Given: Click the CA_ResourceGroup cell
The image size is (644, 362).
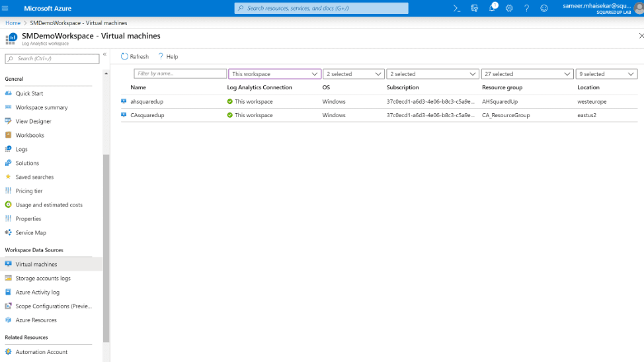Looking at the screenshot, I should point(506,115).
